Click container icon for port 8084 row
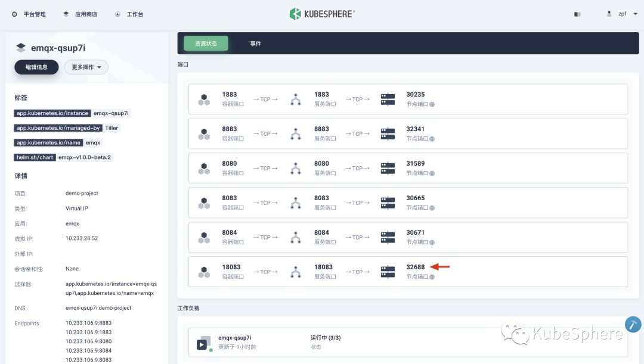Viewport: 644px width, 364px height. coord(204,238)
